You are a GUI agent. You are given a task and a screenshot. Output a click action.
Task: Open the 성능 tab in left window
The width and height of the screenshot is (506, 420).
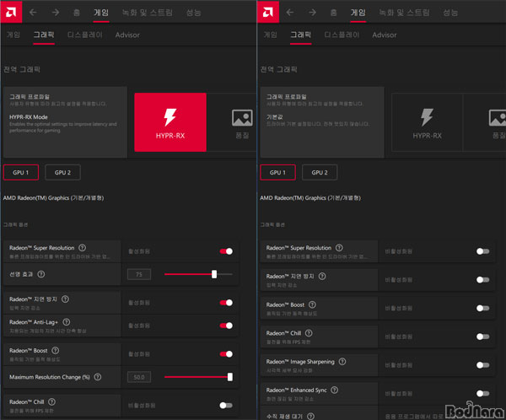[194, 13]
